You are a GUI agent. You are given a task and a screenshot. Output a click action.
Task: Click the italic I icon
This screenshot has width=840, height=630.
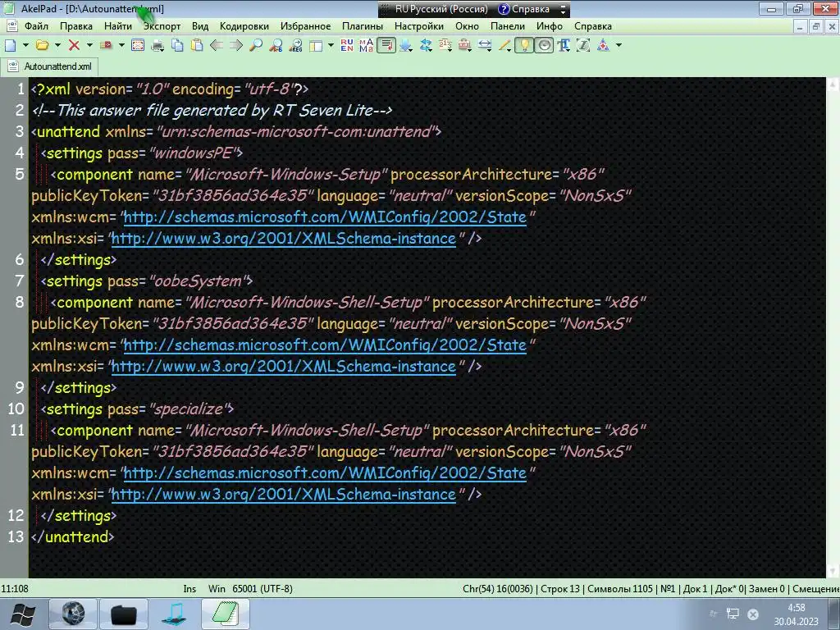click(x=583, y=46)
